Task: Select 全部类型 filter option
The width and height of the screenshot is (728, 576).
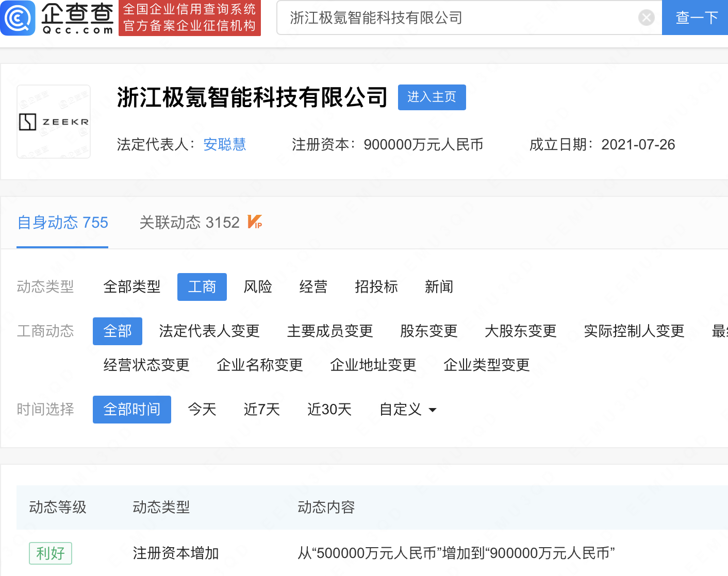Action: tap(131, 287)
